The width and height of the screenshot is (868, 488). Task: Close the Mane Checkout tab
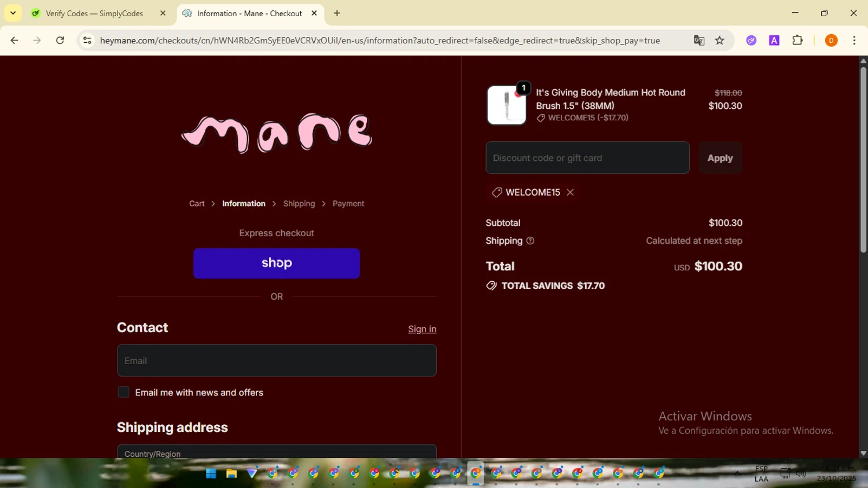click(x=314, y=13)
